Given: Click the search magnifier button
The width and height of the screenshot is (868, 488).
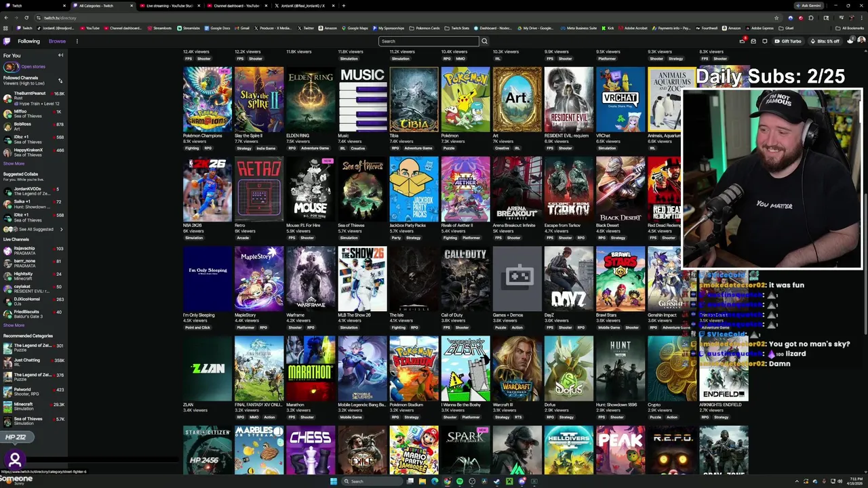Looking at the screenshot, I should (484, 41).
